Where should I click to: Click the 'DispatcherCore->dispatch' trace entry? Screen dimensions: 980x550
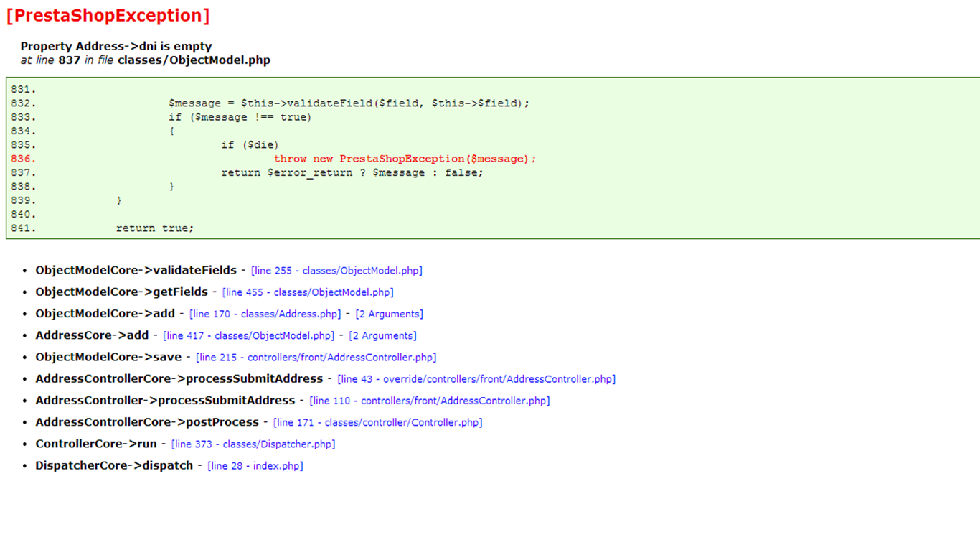[115, 465]
